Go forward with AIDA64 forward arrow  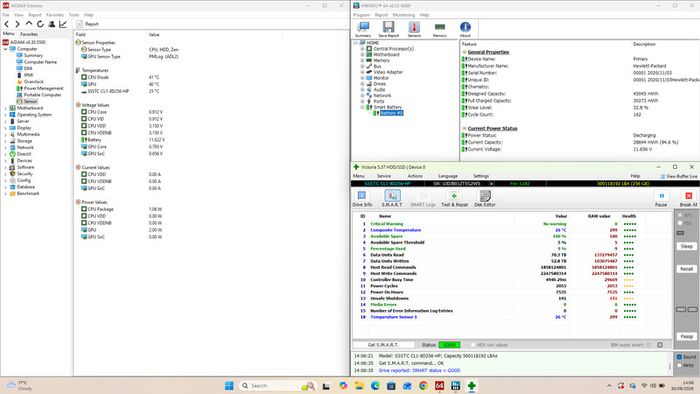coord(17,24)
